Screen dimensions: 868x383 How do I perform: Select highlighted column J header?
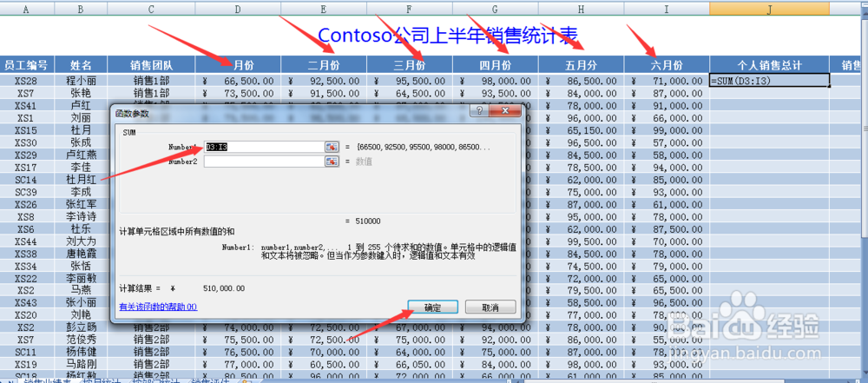pos(769,9)
